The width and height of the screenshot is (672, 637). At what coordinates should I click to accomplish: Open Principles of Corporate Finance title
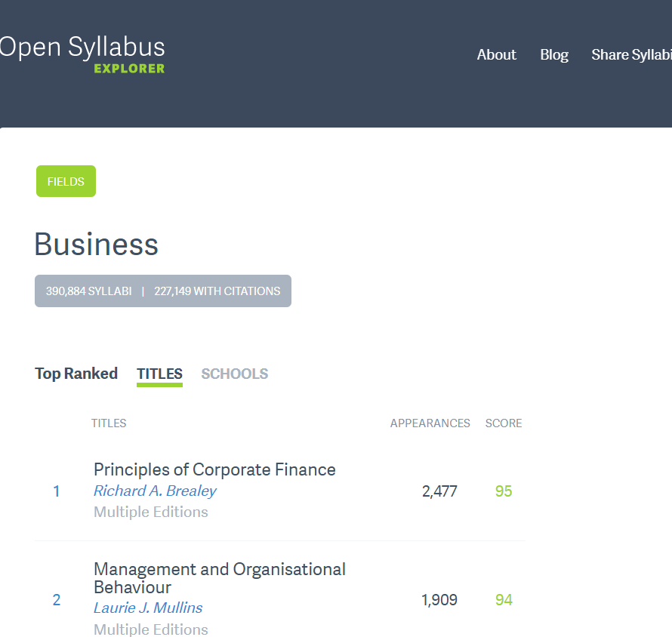(x=214, y=469)
